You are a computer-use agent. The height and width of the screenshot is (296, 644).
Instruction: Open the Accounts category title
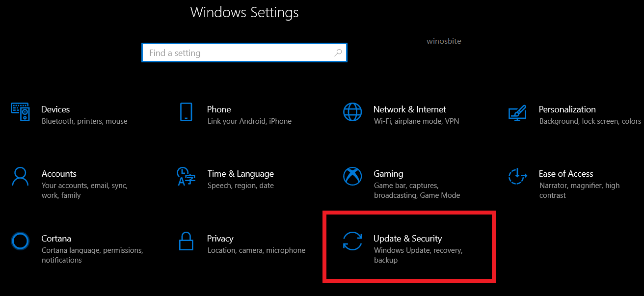pyautogui.click(x=59, y=174)
